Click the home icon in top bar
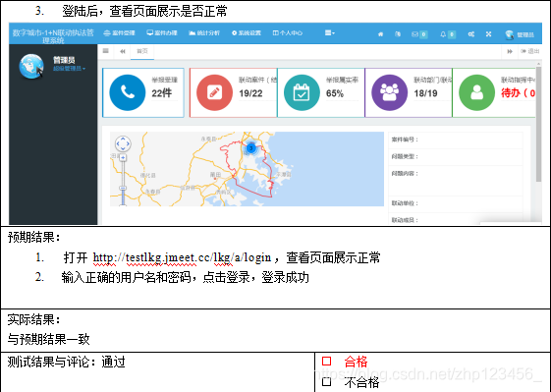 tap(380, 34)
